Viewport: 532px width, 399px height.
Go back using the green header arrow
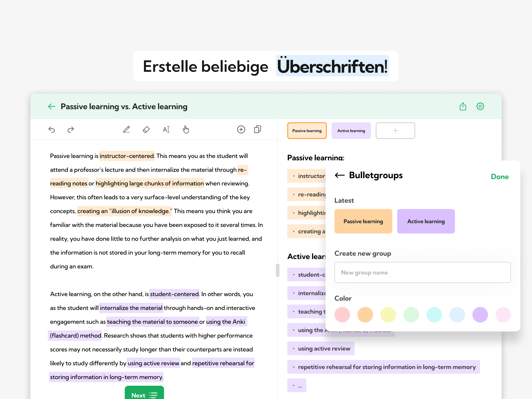51,106
